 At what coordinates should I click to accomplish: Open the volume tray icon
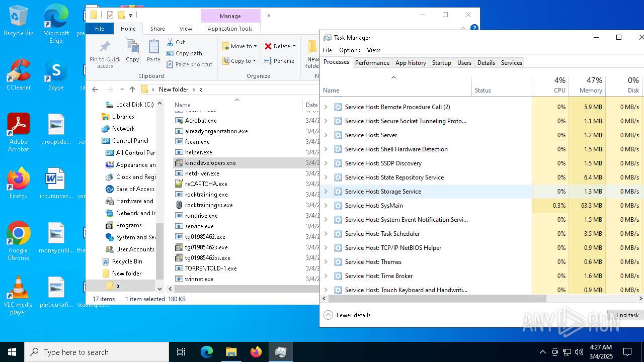[x=579, y=352]
